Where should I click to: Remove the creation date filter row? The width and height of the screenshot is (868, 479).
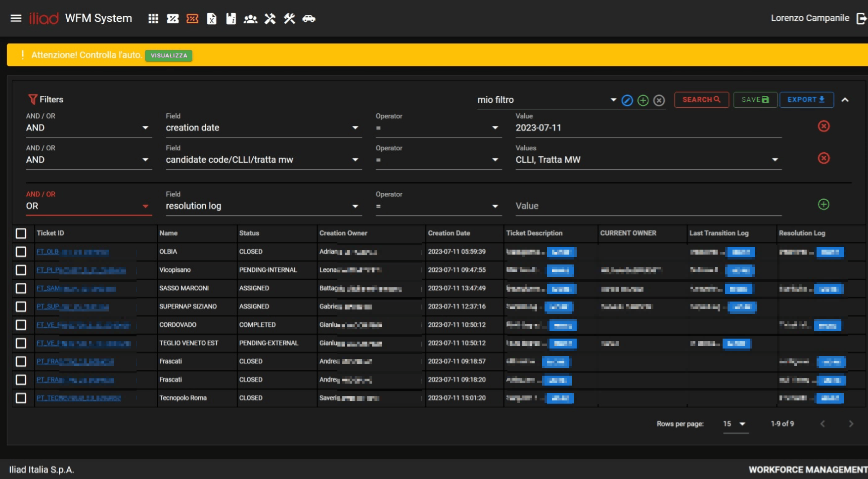pyautogui.click(x=823, y=126)
